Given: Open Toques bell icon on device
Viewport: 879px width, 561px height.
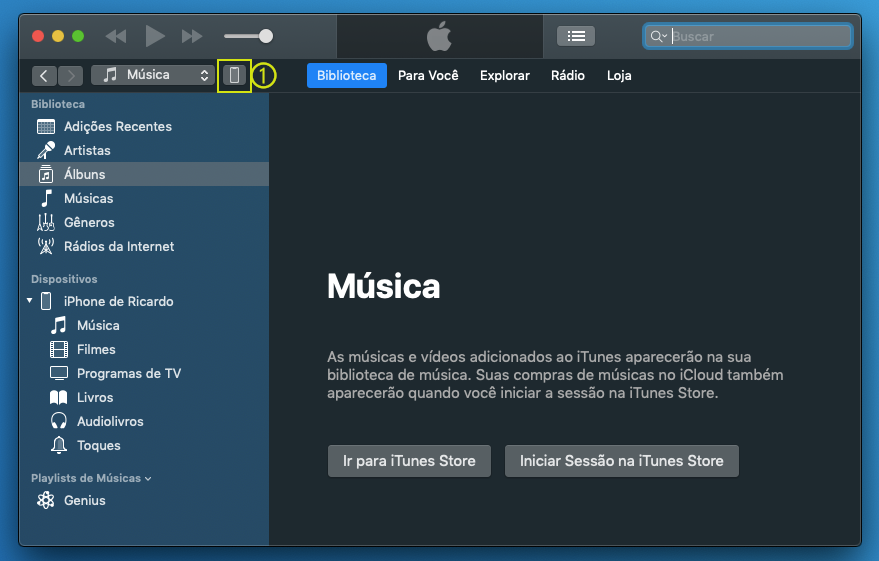Looking at the screenshot, I should 59,446.
